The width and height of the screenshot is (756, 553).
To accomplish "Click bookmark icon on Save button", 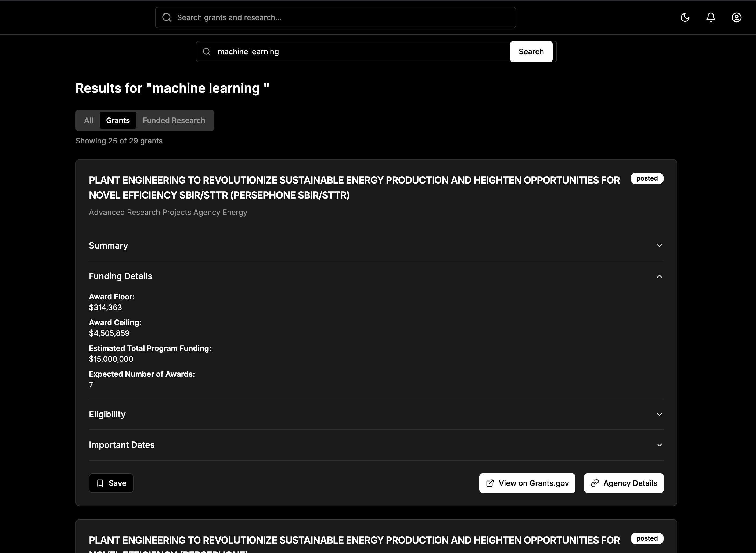I will [100, 483].
